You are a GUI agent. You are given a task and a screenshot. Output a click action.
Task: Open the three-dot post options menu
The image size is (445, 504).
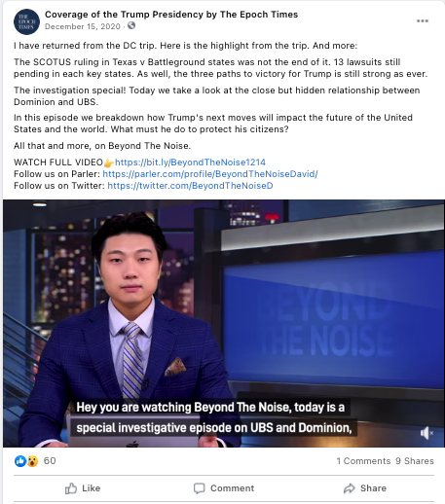click(423, 21)
